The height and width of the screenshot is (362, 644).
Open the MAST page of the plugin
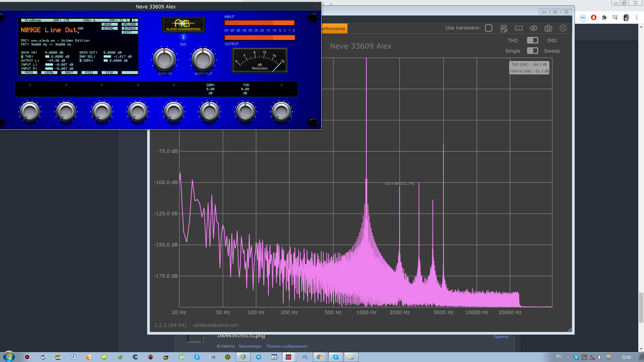(x=69, y=73)
